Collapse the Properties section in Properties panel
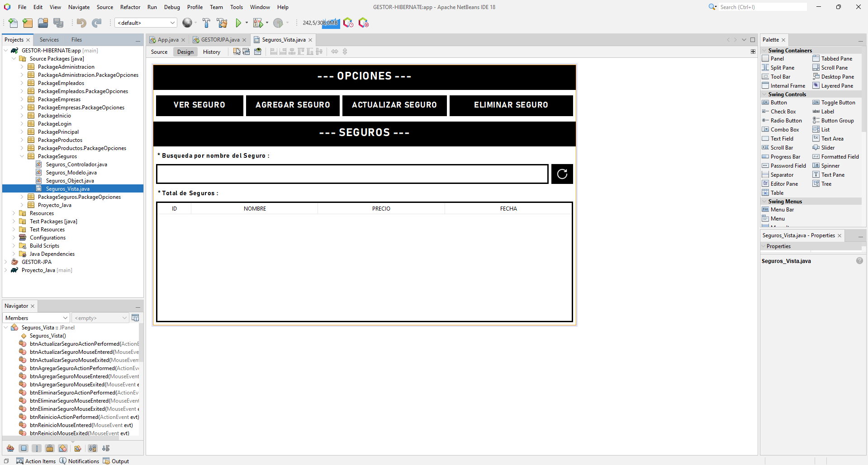The width and height of the screenshot is (868, 465). 764,246
